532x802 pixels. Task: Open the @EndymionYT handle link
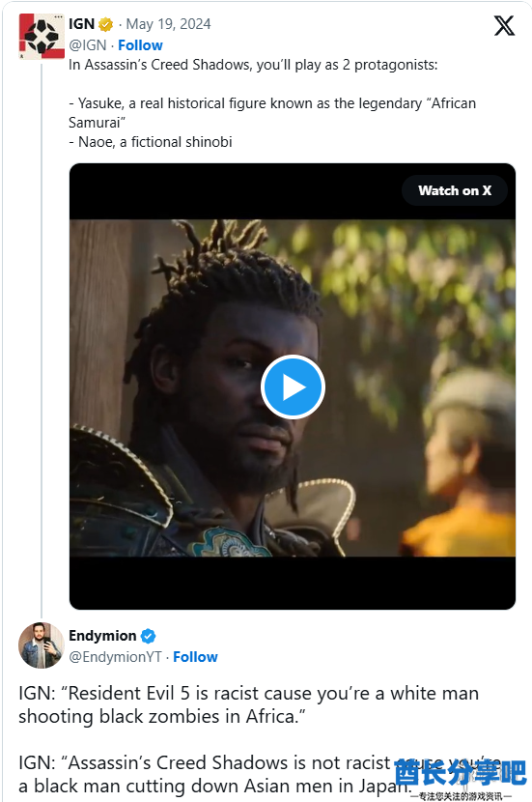pos(115,657)
